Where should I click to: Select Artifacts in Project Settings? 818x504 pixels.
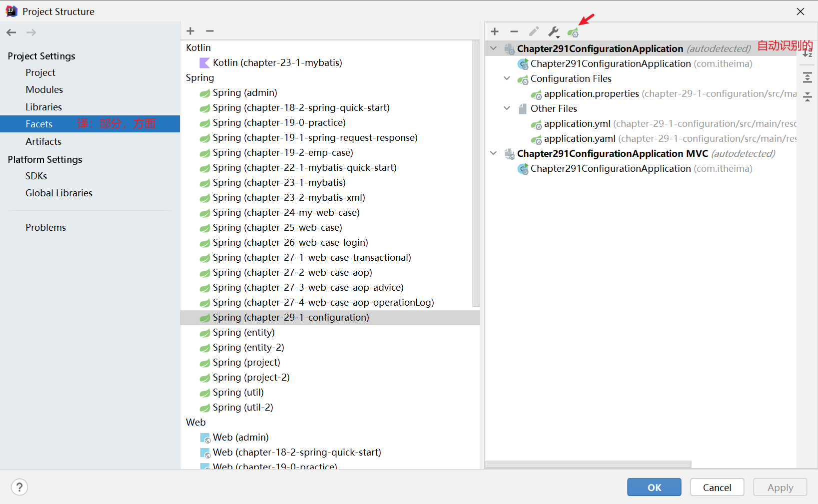tap(43, 141)
